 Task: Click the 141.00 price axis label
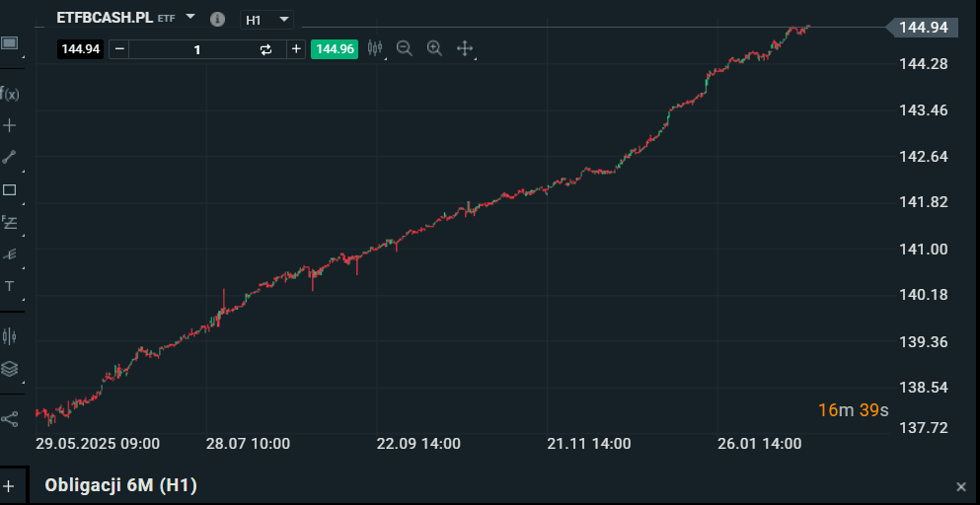pos(923,249)
